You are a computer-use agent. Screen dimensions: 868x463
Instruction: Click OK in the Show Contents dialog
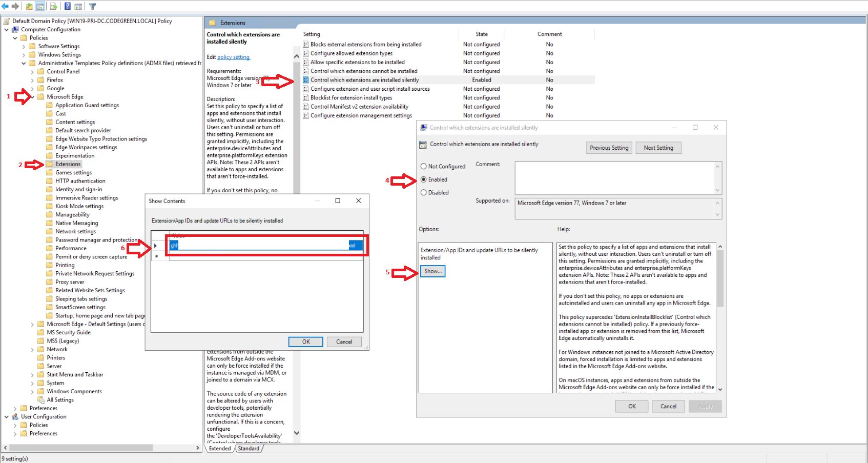pyautogui.click(x=306, y=342)
